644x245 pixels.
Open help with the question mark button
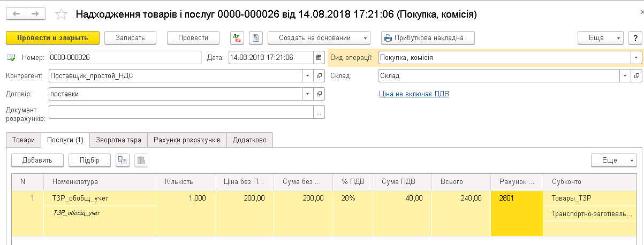pyautogui.click(x=635, y=38)
